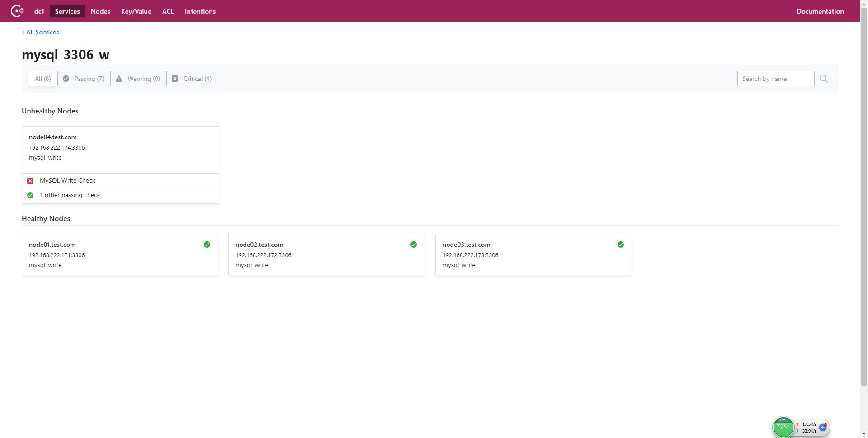This screenshot has height=438, width=868.
Task: Filter by Warning (0) nodes
Action: 138,79
